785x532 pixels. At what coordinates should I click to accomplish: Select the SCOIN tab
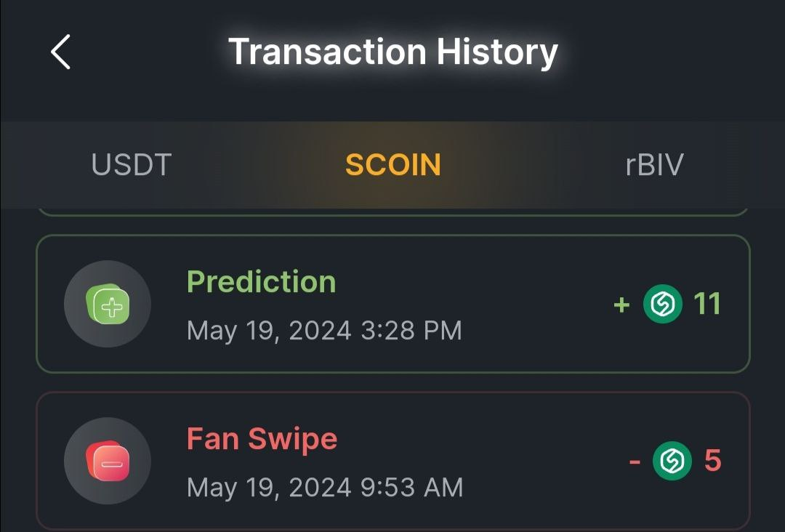click(392, 165)
